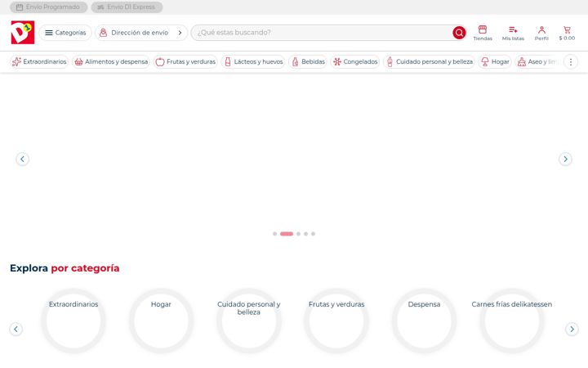This screenshot has height=368, width=588.
Task: Open Mis listas icon
Action: (x=513, y=29)
